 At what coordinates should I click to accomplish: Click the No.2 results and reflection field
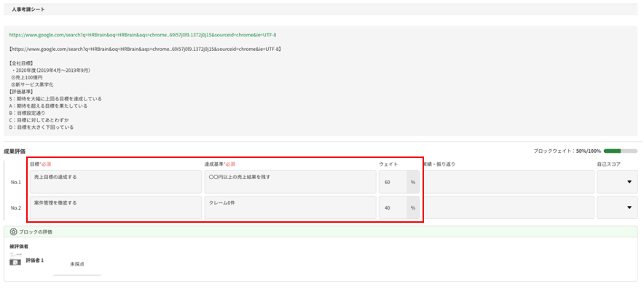coord(508,207)
